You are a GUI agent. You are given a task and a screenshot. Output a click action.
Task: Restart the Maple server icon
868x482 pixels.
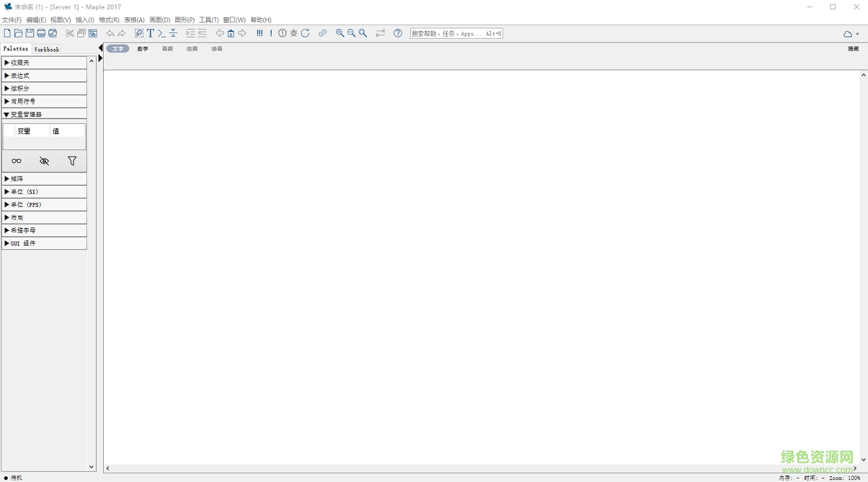tap(305, 34)
